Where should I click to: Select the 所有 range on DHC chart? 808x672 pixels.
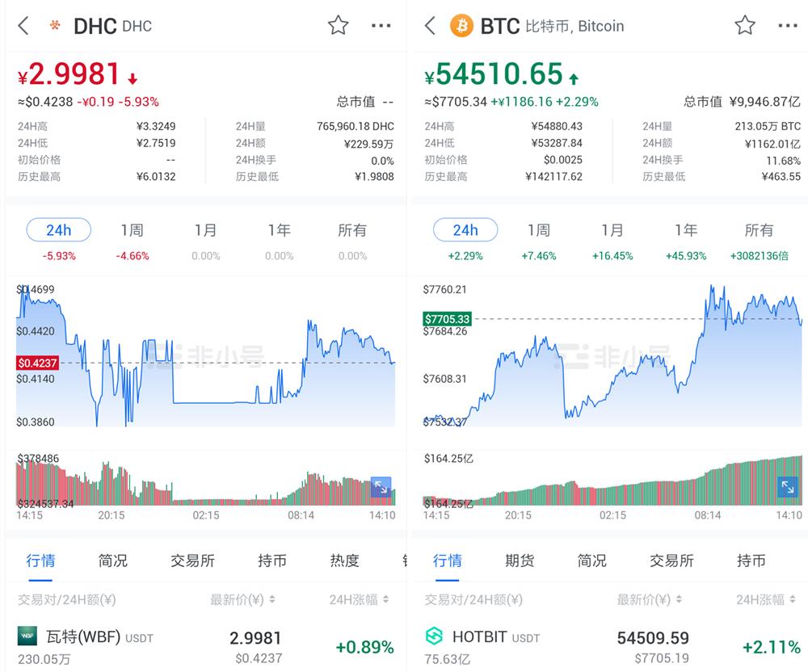coord(352,230)
